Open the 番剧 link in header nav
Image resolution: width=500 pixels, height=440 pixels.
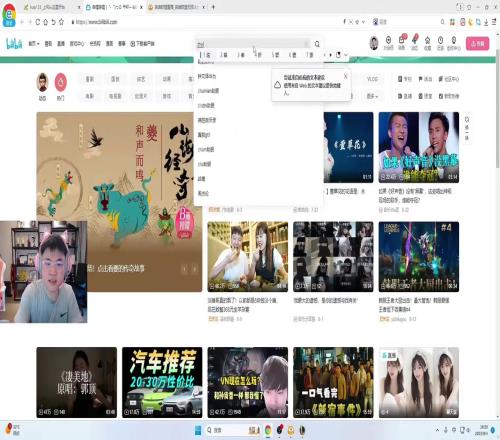48,44
